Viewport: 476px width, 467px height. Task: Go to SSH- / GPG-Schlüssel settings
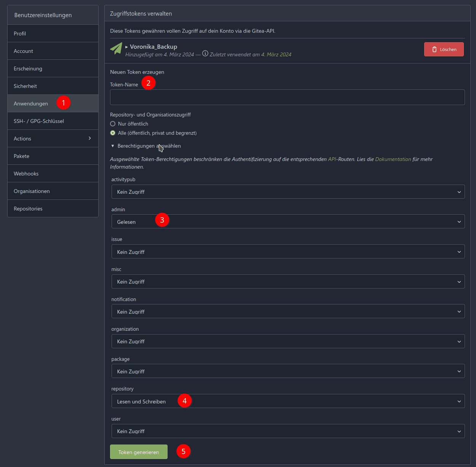[39, 121]
